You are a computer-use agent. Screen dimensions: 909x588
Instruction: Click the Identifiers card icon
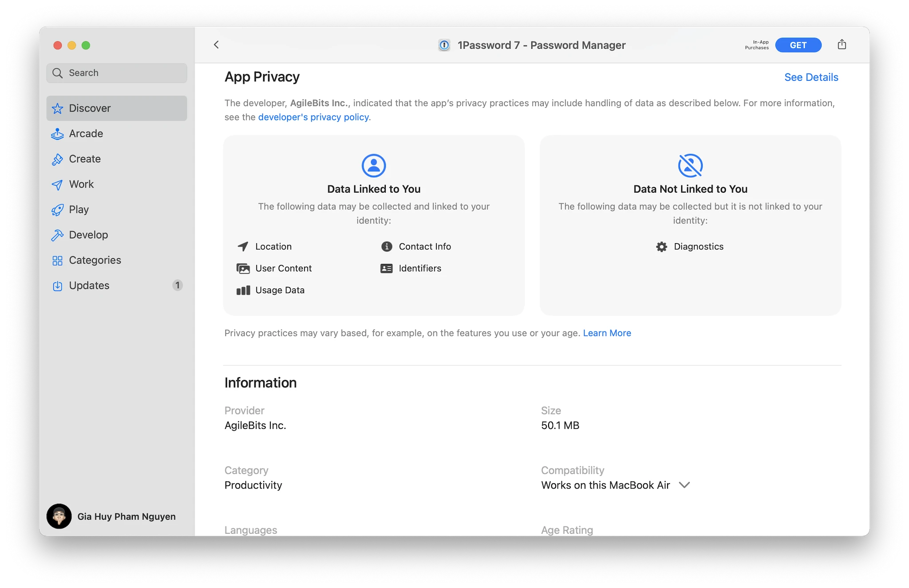pos(387,268)
